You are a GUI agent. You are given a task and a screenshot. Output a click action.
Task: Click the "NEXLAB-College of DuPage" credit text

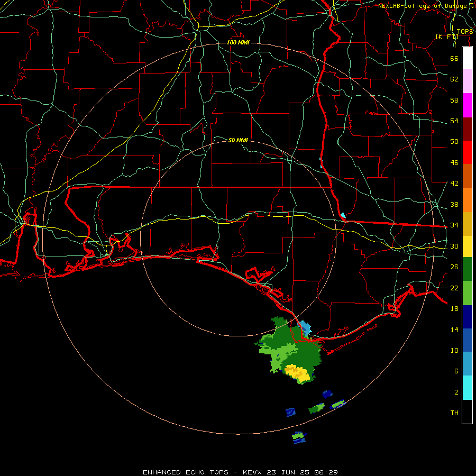pyautogui.click(x=424, y=6)
